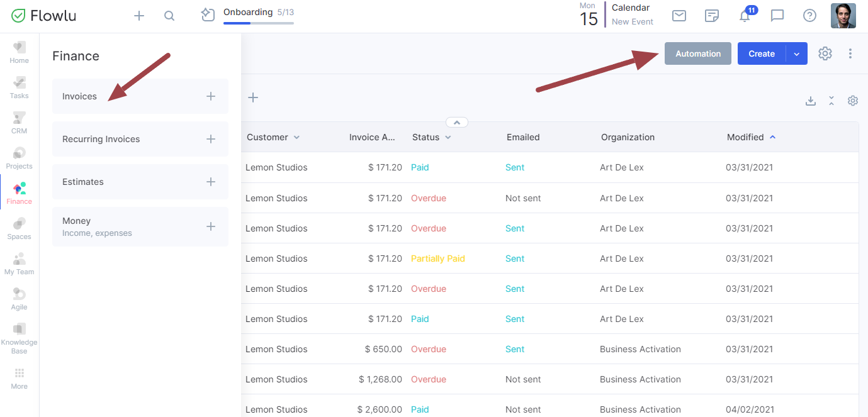868x417 pixels.
Task: Add new Money record via plus icon
Action: [211, 226]
